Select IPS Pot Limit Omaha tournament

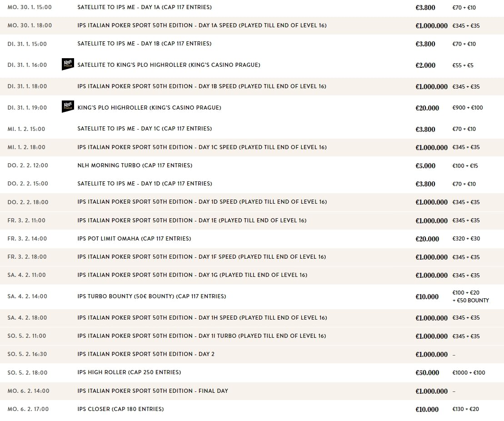[x=134, y=239]
